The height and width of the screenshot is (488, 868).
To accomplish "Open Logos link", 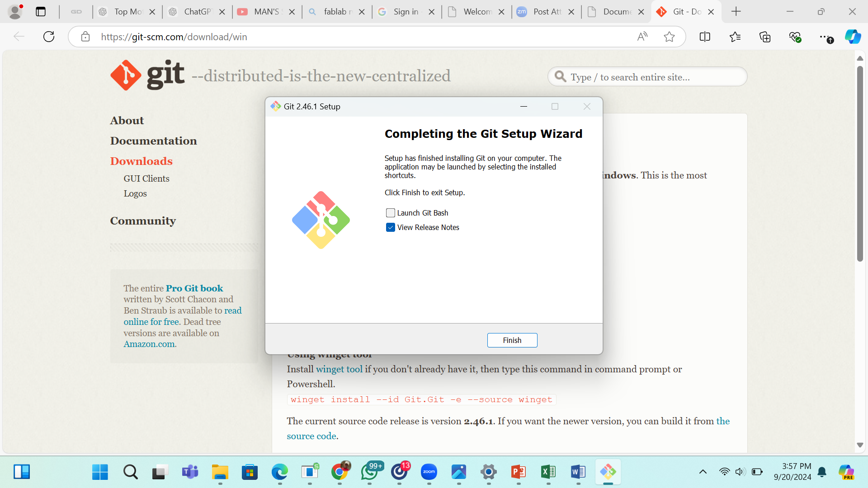I will click(135, 193).
